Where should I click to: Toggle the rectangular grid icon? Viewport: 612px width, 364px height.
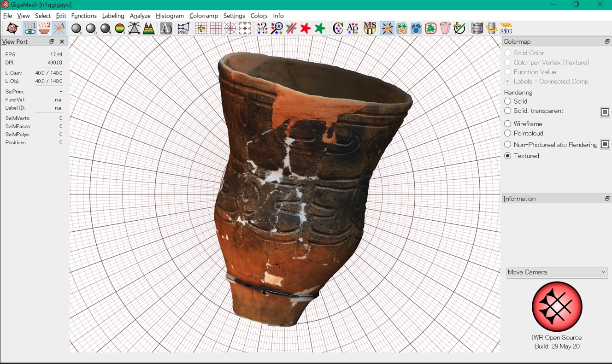click(x=216, y=29)
